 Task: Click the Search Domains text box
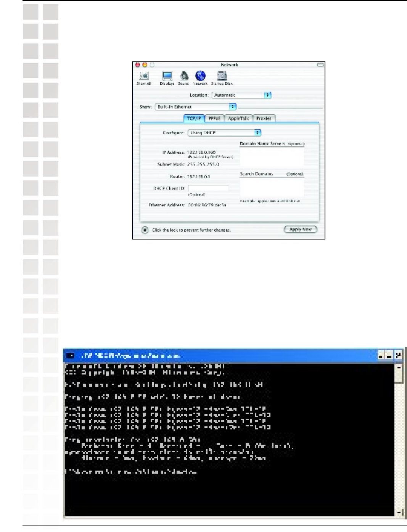pyautogui.click(x=272, y=187)
